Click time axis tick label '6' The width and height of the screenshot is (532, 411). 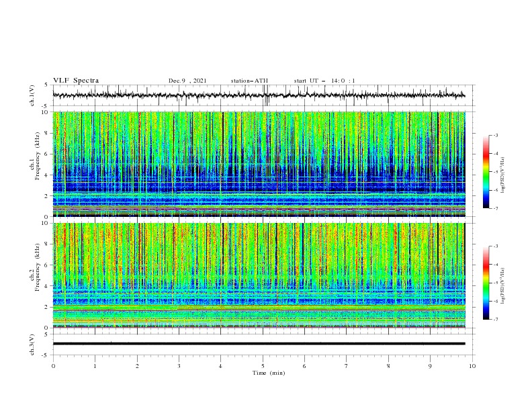(304, 366)
